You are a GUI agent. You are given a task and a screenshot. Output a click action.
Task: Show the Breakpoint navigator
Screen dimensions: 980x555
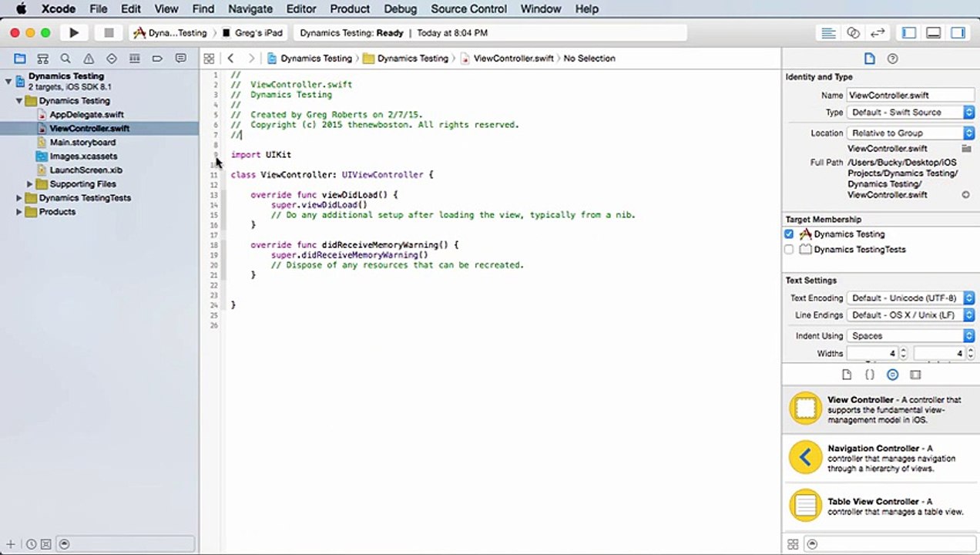coord(157,59)
